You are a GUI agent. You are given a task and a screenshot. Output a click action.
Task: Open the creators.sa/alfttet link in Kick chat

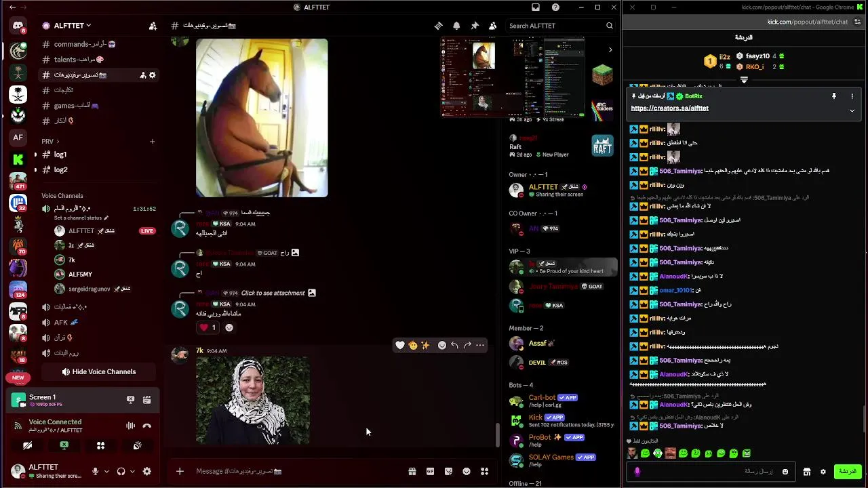[x=669, y=108]
